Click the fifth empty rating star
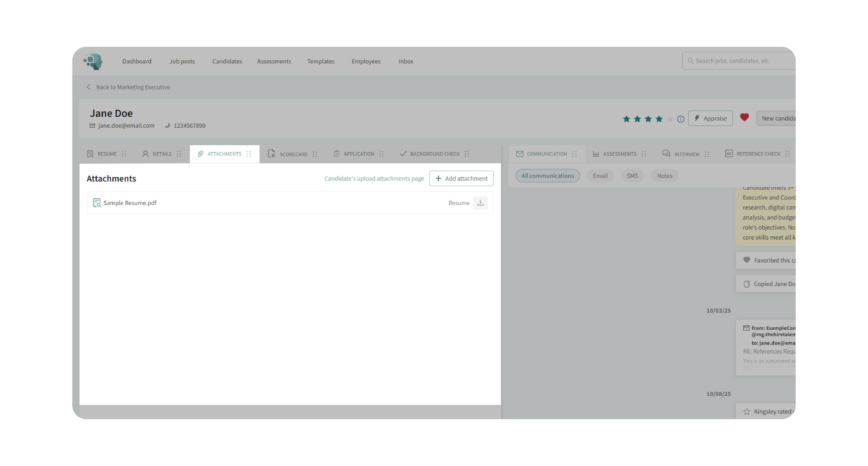This screenshot has width=868, height=466. coord(670,119)
